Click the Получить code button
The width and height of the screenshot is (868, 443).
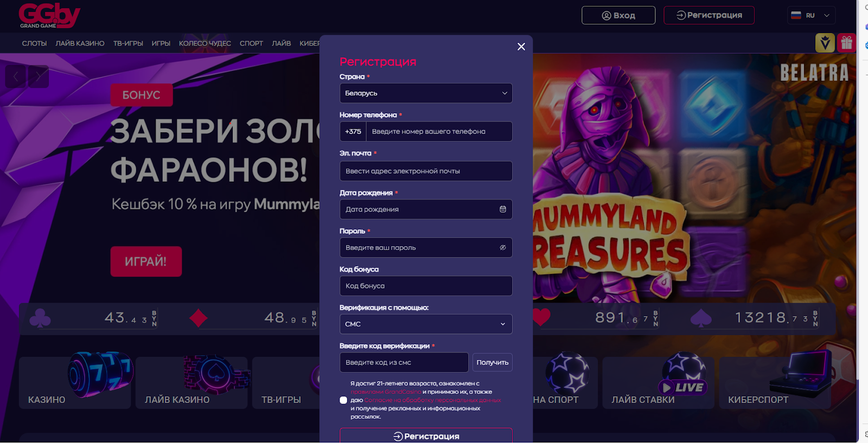click(493, 362)
